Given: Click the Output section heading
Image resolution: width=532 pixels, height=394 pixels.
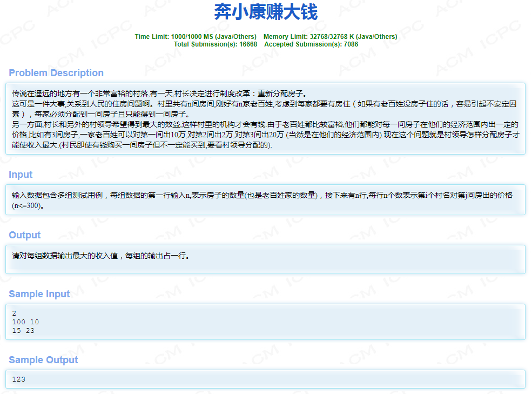Looking at the screenshot, I should [24, 235].
